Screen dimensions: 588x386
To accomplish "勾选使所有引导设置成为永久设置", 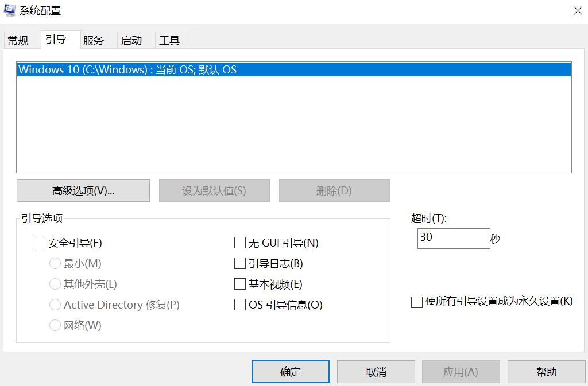I will (417, 301).
